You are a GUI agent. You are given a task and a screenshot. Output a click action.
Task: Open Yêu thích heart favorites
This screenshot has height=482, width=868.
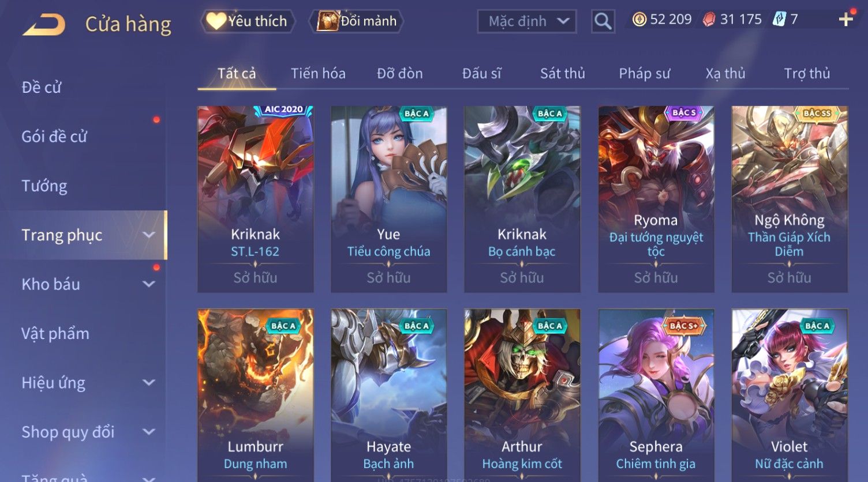247,21
